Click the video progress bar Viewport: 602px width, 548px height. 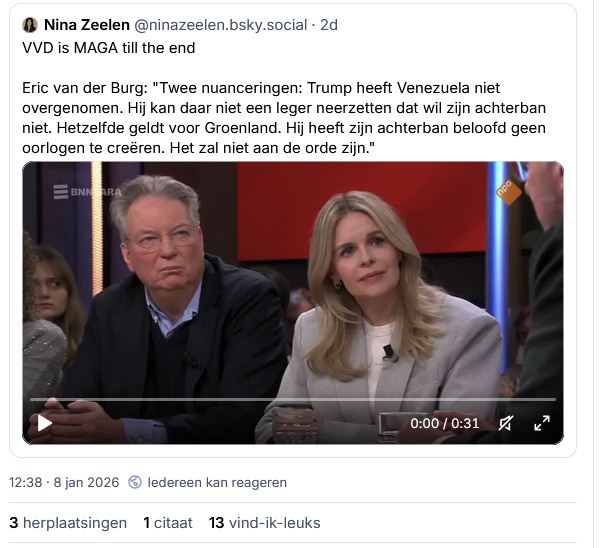click(x=293, y=399)
